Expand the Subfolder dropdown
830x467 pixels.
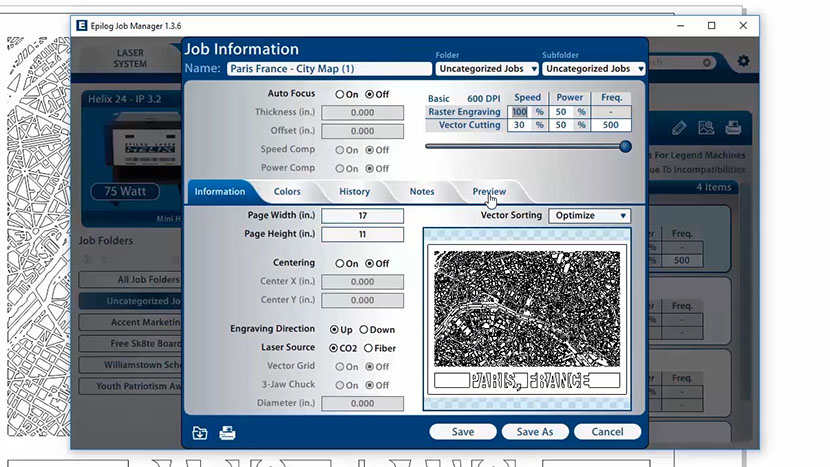point(594,69)
